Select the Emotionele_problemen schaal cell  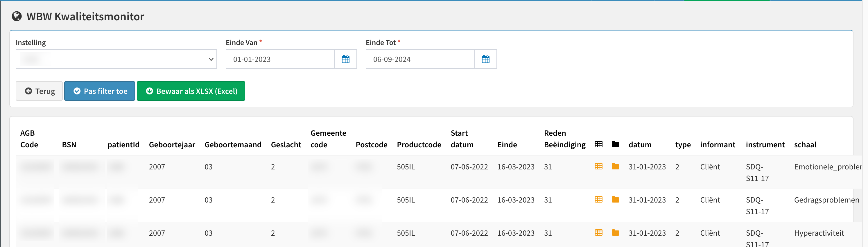tap(828, 167)
